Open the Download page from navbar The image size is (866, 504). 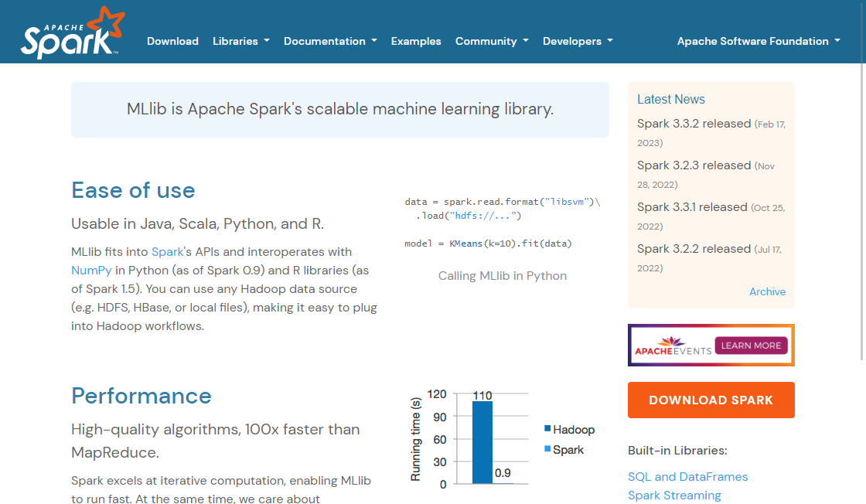[172, 41]
